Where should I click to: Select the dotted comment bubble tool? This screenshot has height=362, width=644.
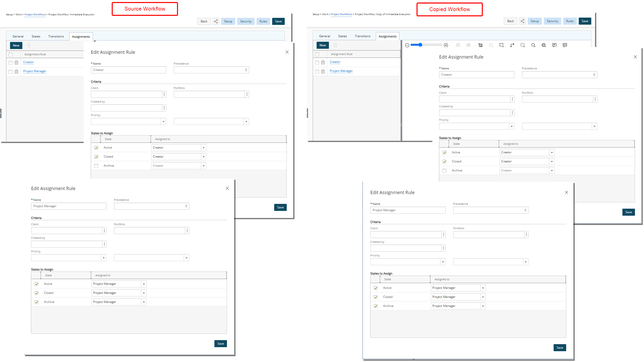point(565,45)
